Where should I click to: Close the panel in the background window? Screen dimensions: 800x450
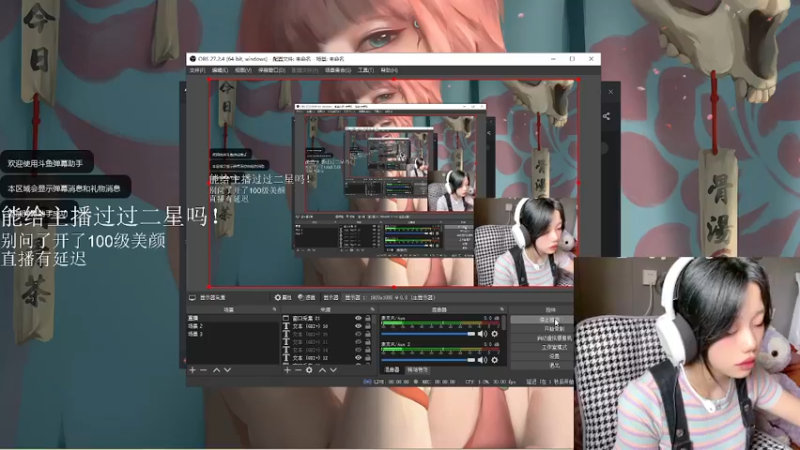coord(611,92)
